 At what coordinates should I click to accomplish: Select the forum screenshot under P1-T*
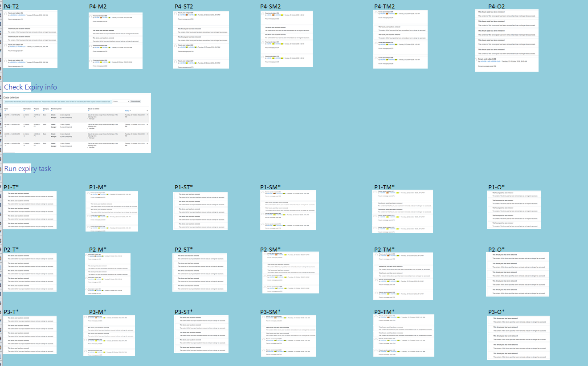[30, 210]
